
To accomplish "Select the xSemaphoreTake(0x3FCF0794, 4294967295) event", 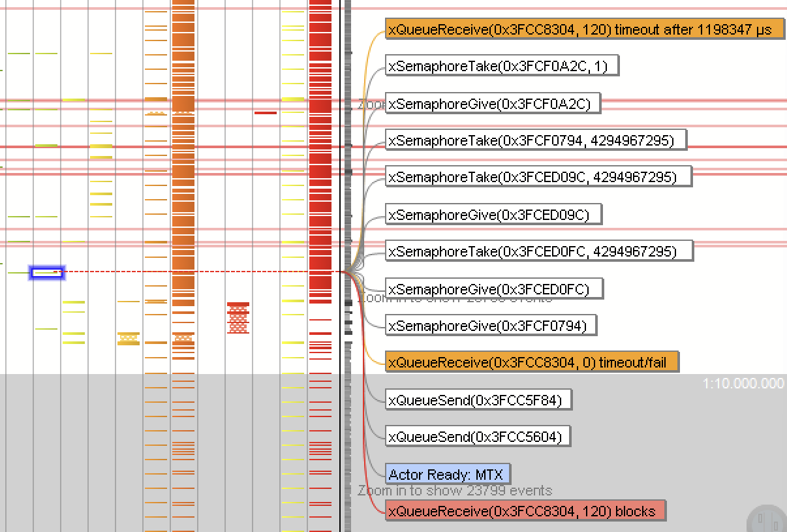I will pos(535,140).
